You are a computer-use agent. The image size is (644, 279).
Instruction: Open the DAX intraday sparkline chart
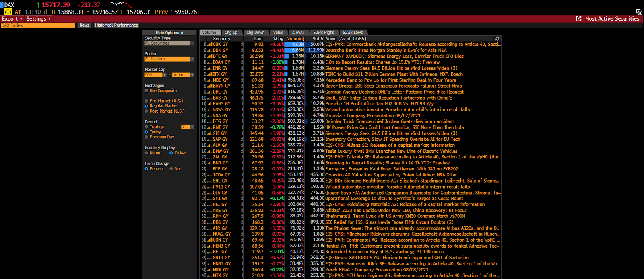pos(121,5)
